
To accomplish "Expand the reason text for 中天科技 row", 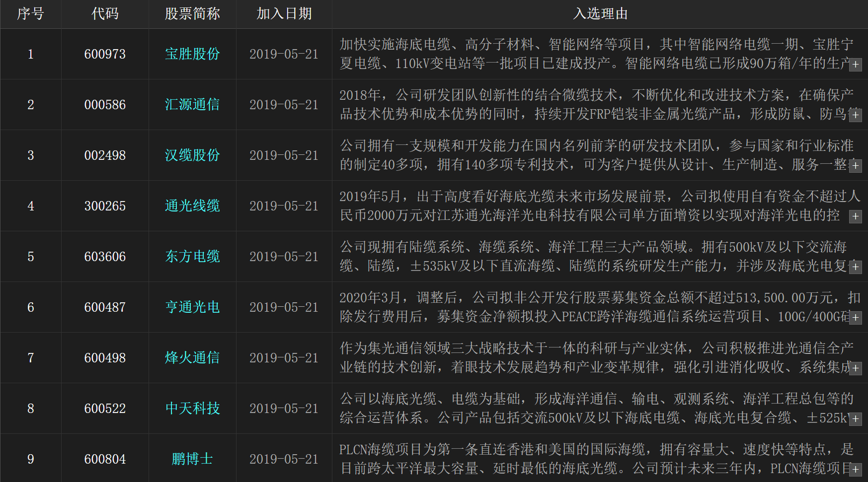I will click(855, 419).
